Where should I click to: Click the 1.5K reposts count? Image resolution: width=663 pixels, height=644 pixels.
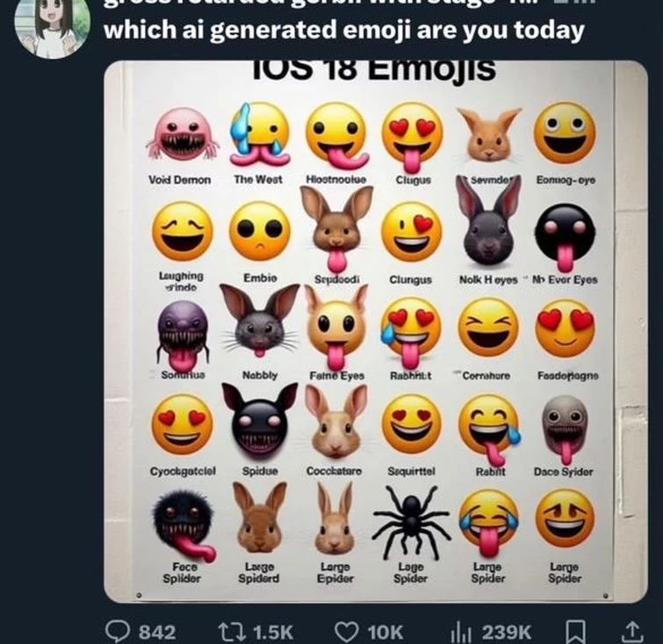pos(272,632)
